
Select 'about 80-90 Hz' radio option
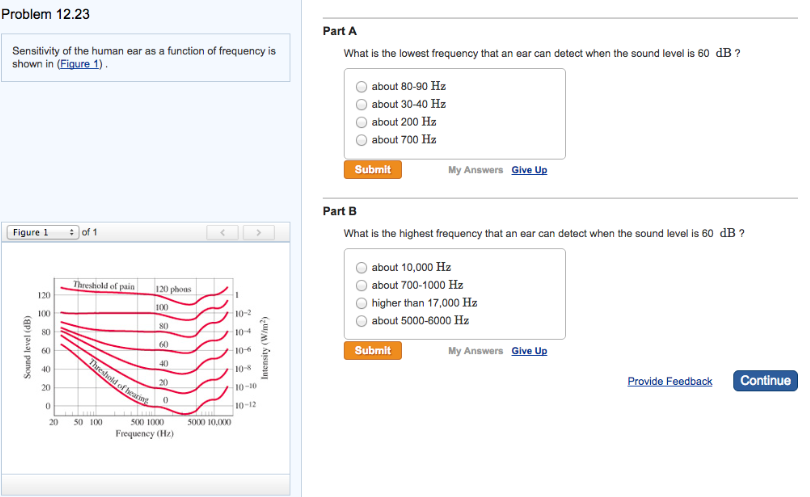[x=362, y=87]
